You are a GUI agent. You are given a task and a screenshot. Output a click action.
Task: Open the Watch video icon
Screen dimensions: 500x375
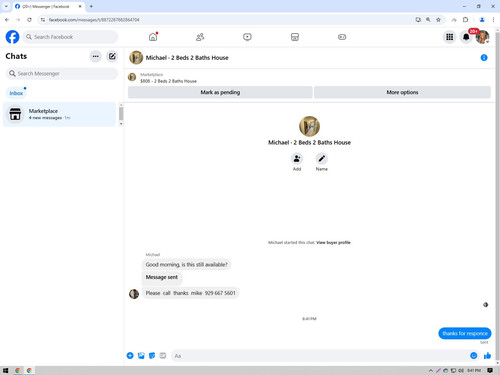(x=247, y=37)
